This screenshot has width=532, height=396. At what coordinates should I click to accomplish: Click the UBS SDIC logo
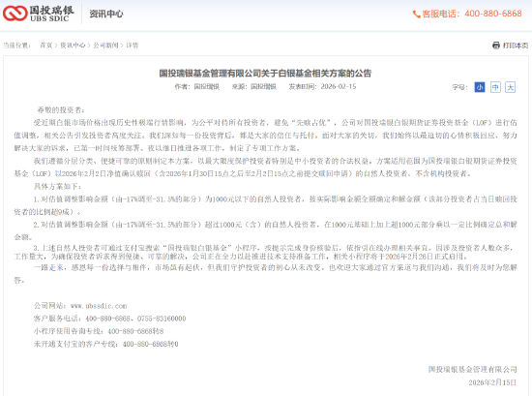39,14
